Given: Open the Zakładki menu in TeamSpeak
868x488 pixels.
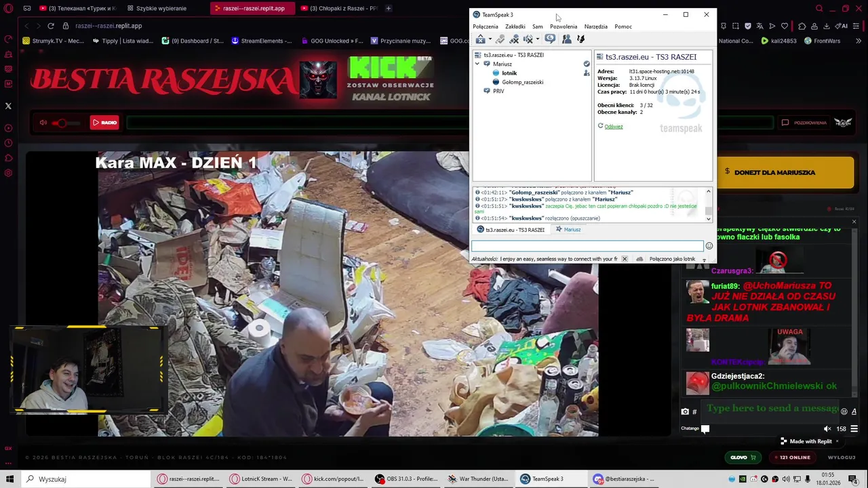Looking at the screenshot, I should tap(515, 26).
